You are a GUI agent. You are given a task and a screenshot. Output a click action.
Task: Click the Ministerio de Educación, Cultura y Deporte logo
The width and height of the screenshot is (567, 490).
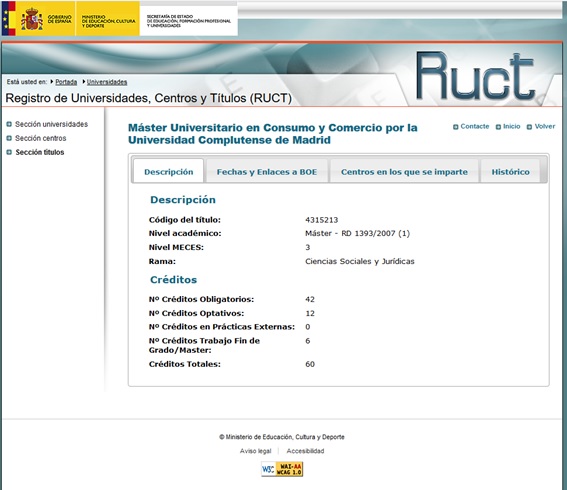107,18
